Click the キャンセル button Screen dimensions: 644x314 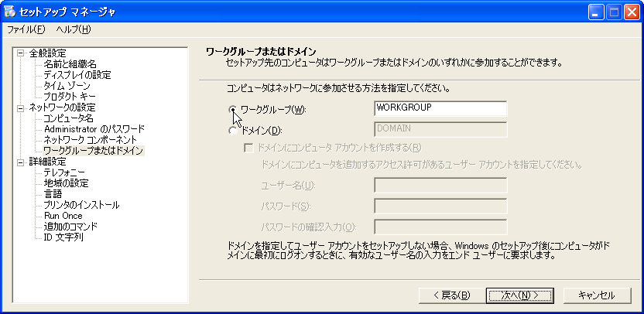pos(596,295)
